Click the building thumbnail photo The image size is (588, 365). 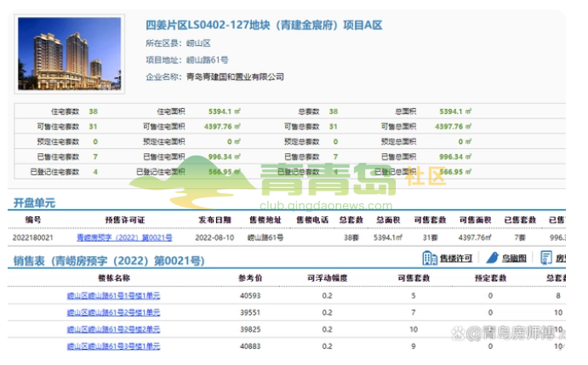tap(70, 54)
